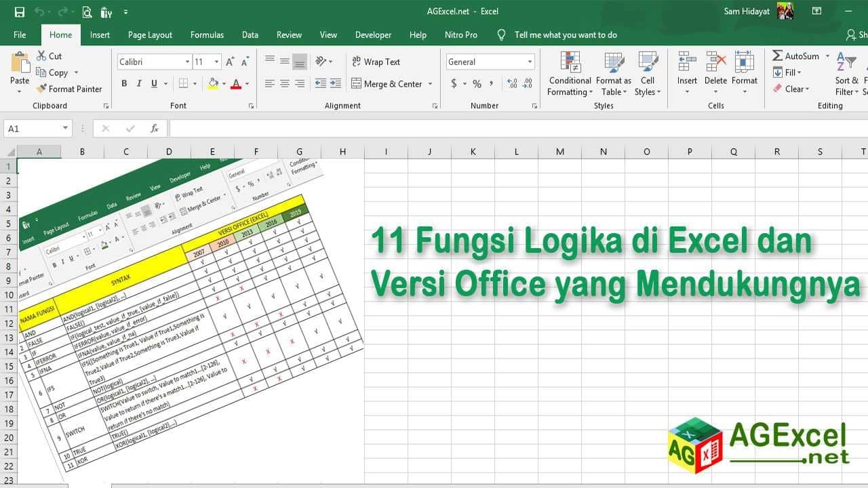Toggle Align Left horizontal alignment
Screen dimensions: 868x488
pos(269,83)
